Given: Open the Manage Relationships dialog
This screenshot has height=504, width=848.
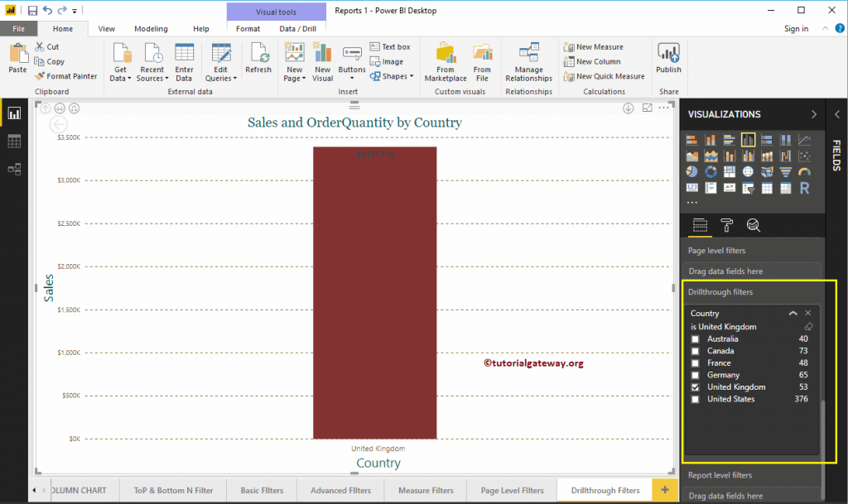Looking at the screenshot, I should tap(528, 60).
